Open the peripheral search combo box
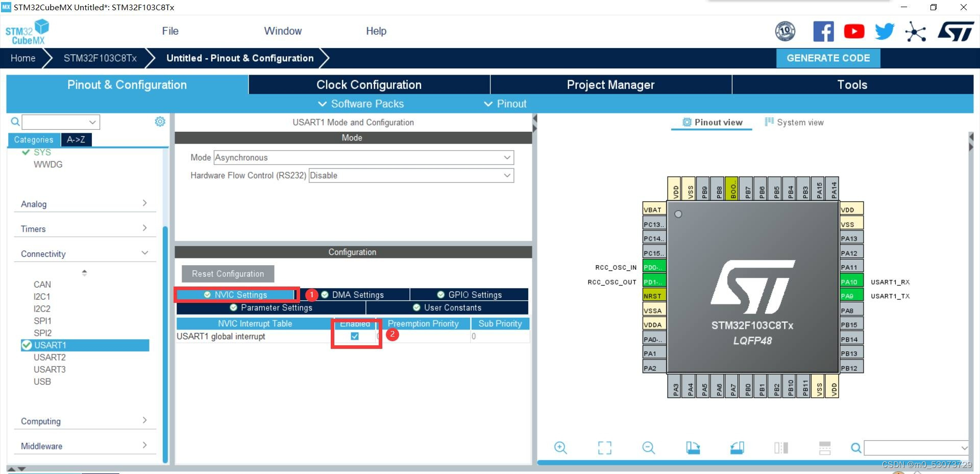The height and width of the screenshot is (474, 980). pyautogui.click(x=61, y=122)
